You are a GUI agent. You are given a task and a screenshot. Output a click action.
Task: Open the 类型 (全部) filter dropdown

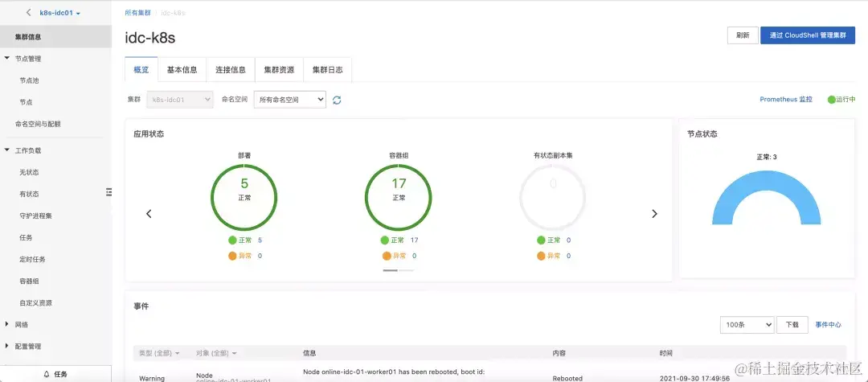[x=159, y=353]
